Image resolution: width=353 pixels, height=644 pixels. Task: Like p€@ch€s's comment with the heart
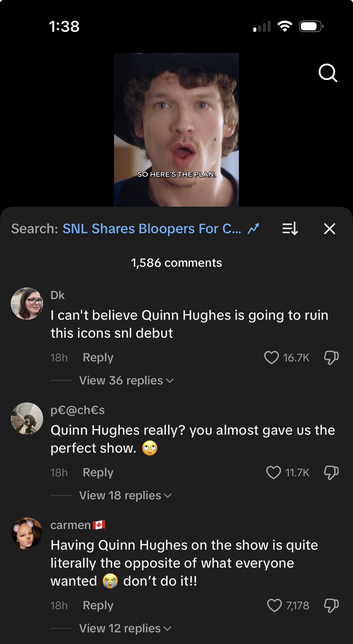273,472
